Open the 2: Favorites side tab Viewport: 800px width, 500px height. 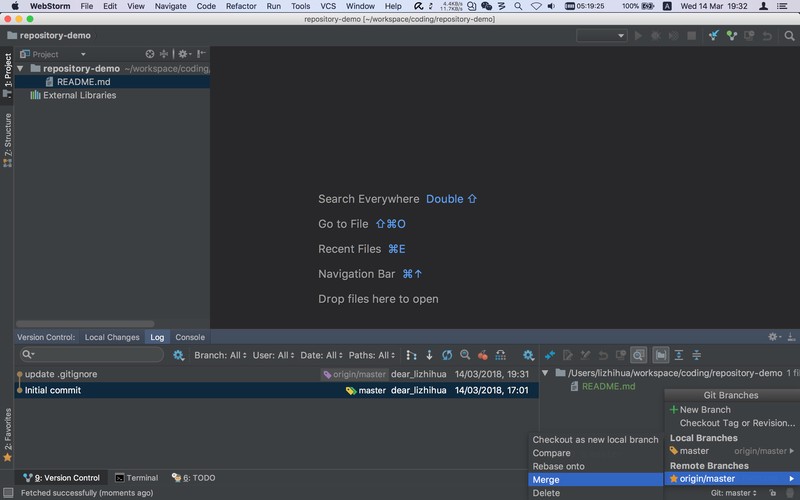click(7, 435)
